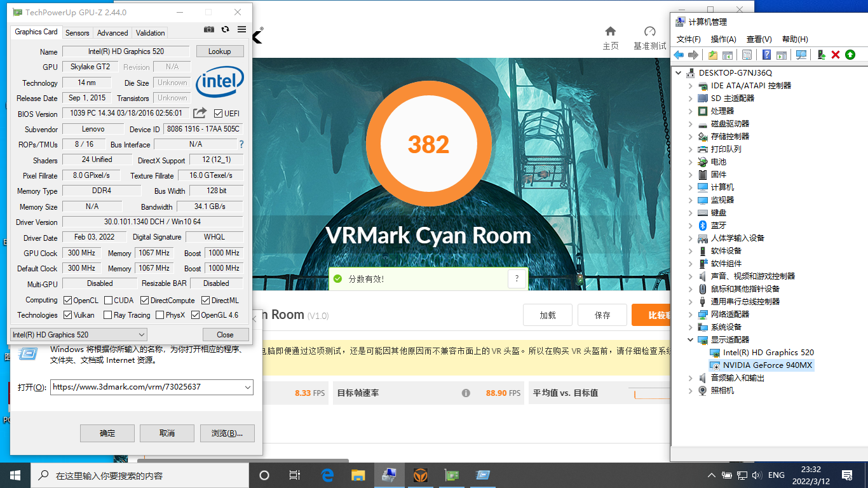Click the Close button in GPU-Z

(x=226, y=334)
